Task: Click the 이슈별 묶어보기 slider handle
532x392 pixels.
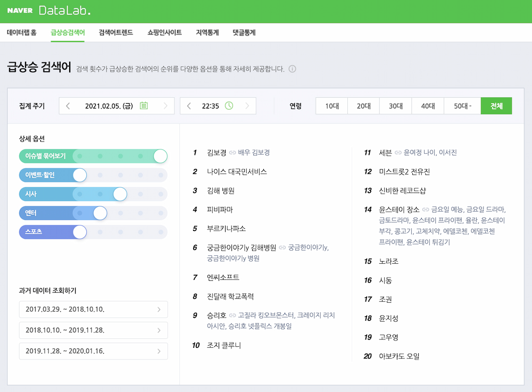Action: [161, 156]
